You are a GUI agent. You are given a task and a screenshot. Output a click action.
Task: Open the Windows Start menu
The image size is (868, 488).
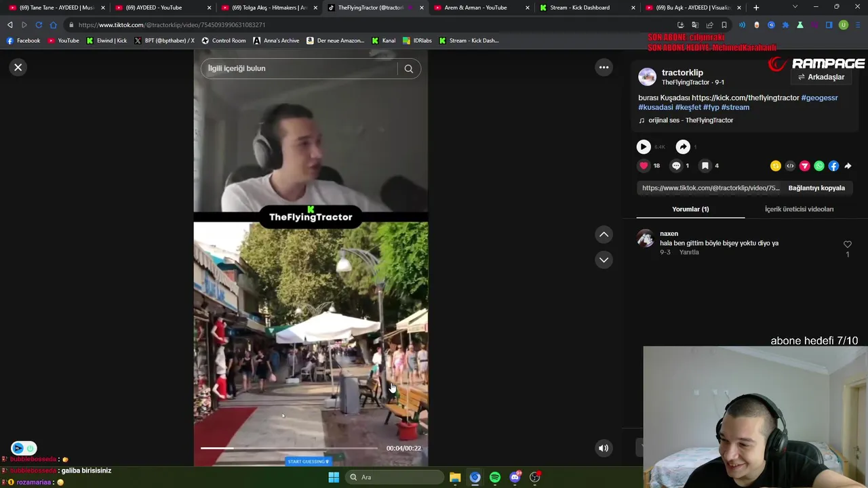[x=334, y=477]
